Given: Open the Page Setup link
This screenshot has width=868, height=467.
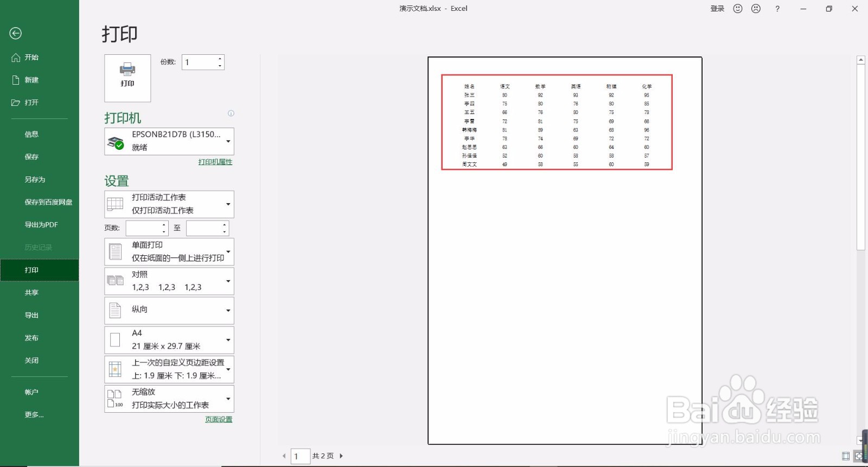Looking at the screenshot, I should tap(219, 419).
